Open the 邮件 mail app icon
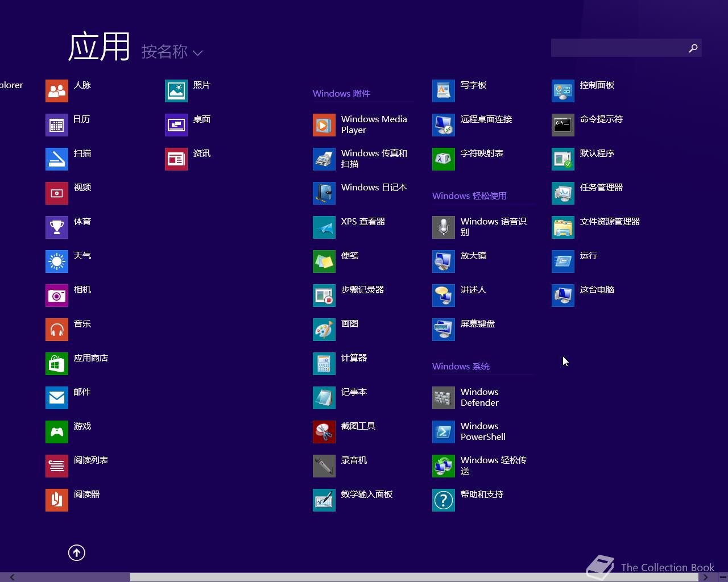Image resolution: width=728 pixels, height=582 pixels. 57,398
